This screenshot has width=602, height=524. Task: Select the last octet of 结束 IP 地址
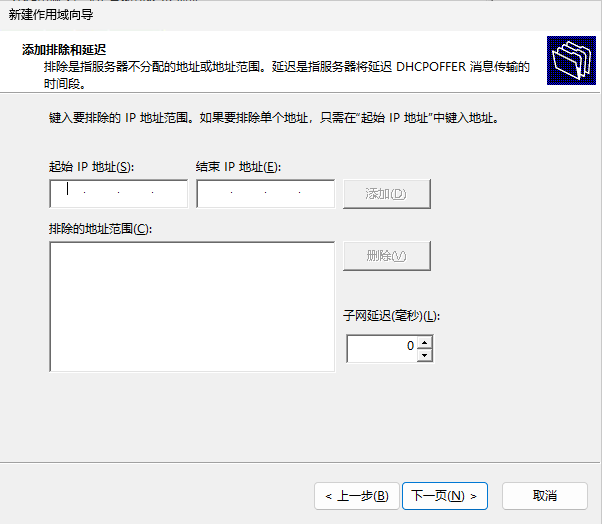click(317, 194)
